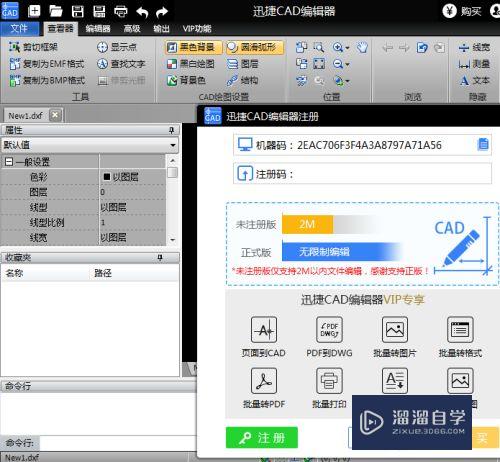The width and height of the screenshot is (500, 462).
Task: Print the drawing using the printer icon
Action: (121, 11)
